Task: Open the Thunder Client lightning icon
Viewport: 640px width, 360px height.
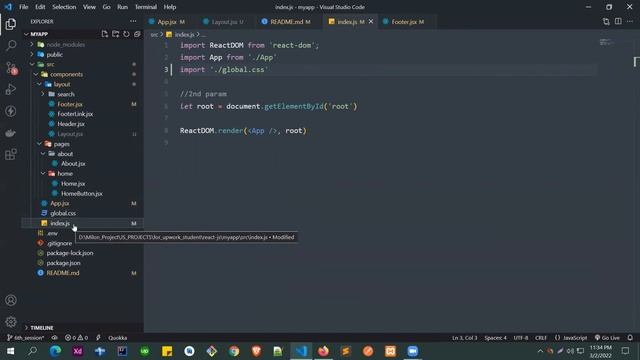Action: 11,111
